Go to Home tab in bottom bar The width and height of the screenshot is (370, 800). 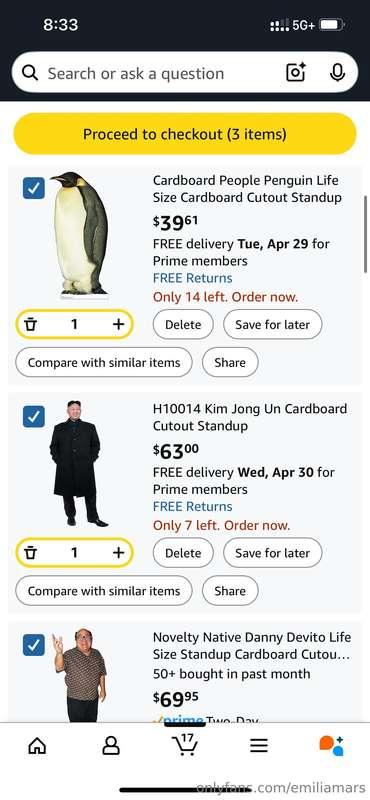[37, 746]
